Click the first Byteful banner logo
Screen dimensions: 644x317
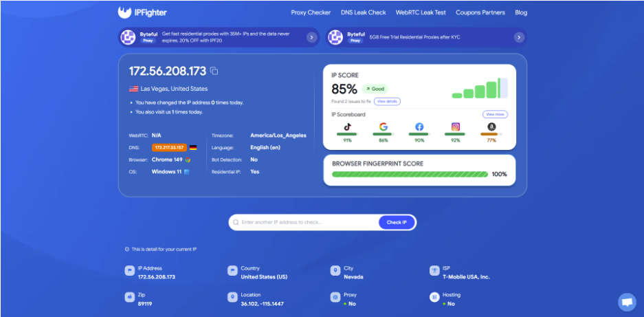128,37
